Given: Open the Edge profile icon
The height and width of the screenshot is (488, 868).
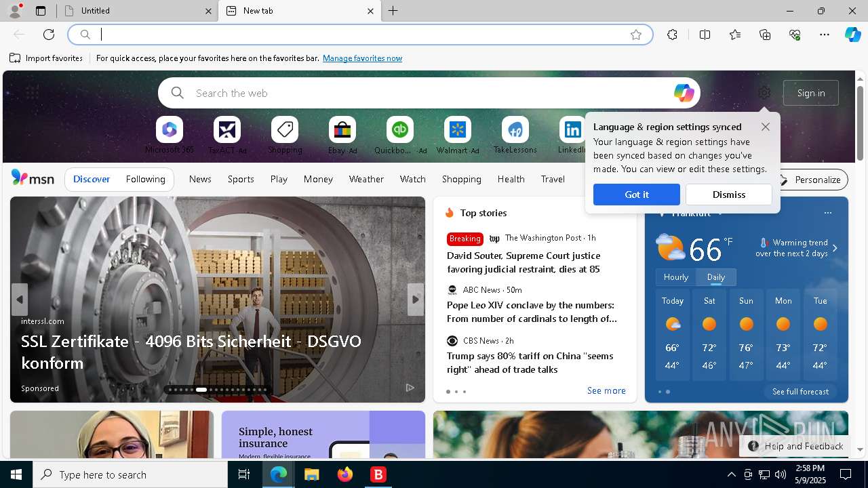Looking at the screenshot, I should pyautogui.click(x=15, y=11).
